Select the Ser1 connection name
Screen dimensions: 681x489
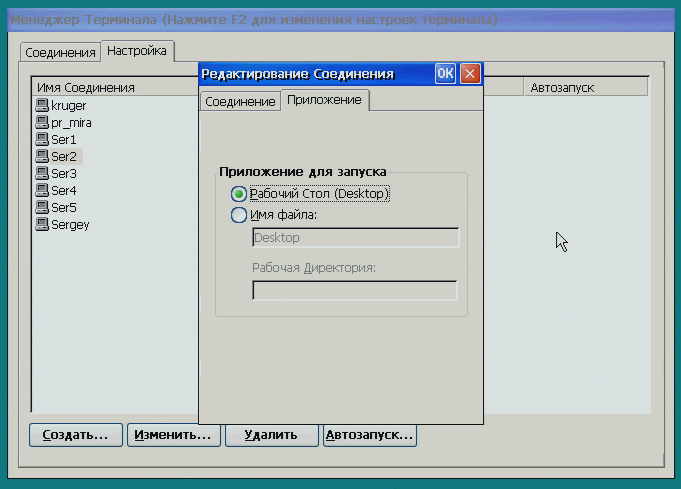pos(64,139)
